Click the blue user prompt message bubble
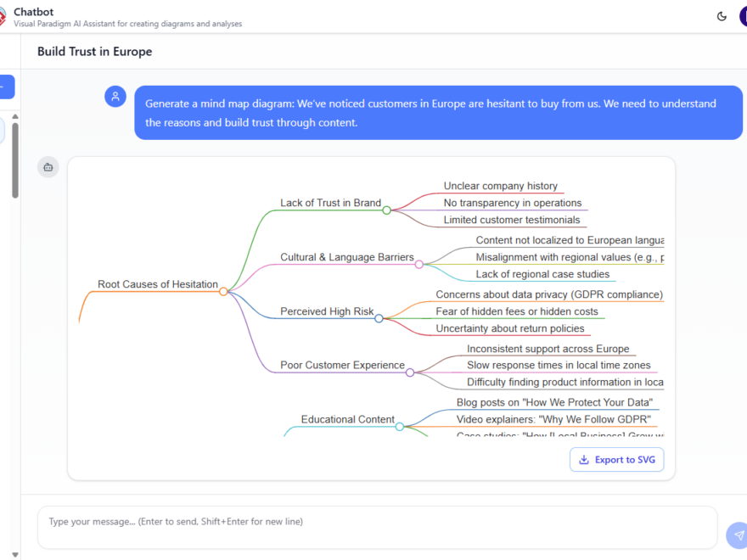The width and height of the screenshot is (747, 560). [x=438, y=113]
